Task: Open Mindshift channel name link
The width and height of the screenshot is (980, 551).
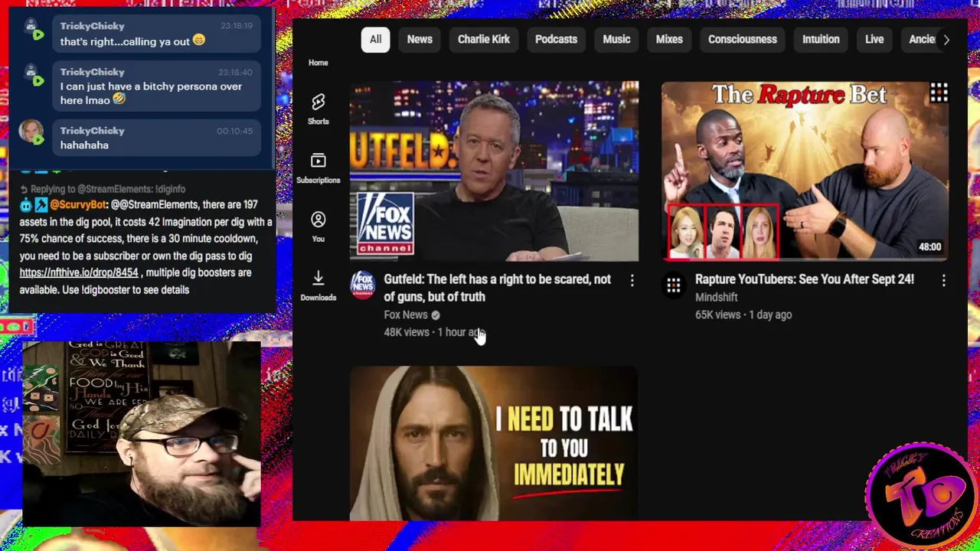Action: coord(717,297)
